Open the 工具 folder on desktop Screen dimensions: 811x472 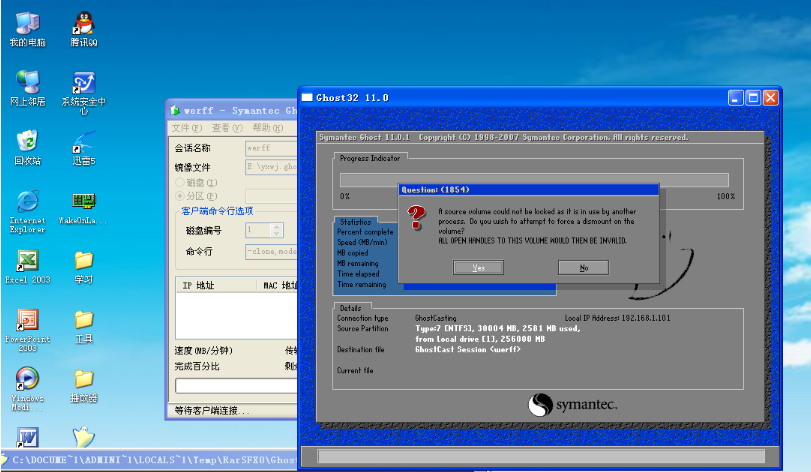[83, 326]
